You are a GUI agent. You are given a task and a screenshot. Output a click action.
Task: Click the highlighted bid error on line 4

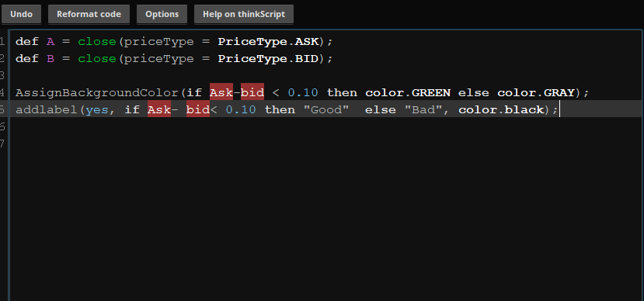[252, 92]
